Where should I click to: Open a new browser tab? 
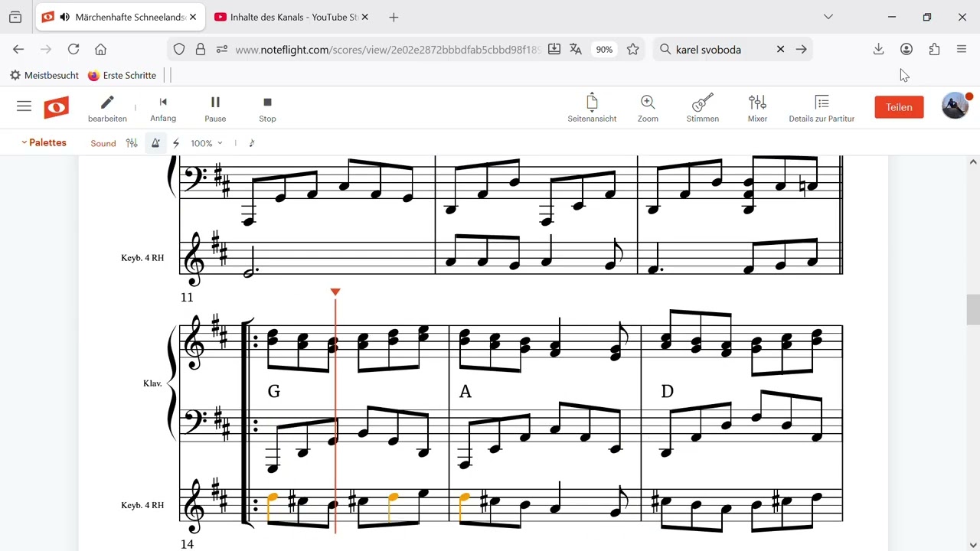(x=394, y=17)
